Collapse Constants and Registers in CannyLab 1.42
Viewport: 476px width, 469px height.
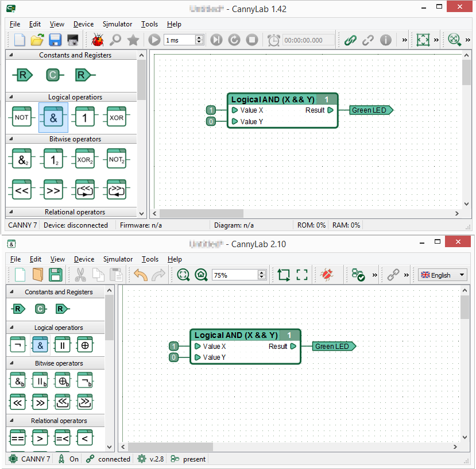click(11, 55)
